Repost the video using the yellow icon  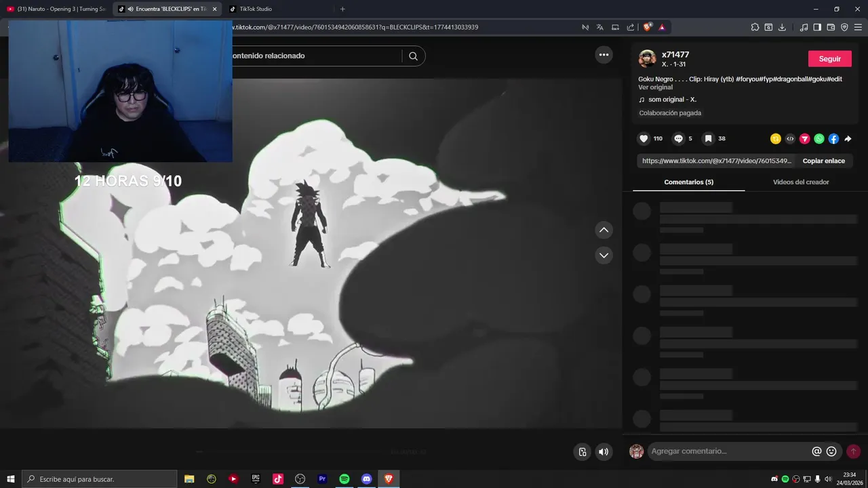click(x=776, y=139)
